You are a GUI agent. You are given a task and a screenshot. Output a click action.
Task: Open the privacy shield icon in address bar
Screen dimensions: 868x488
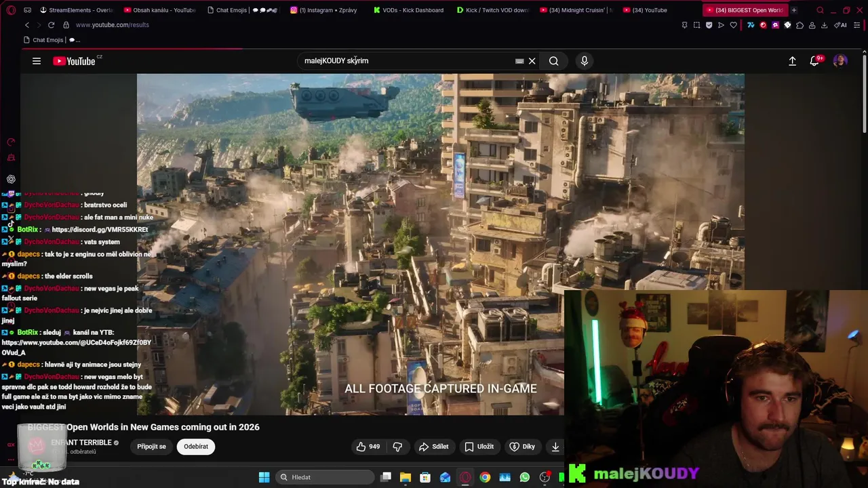click(x=709, y=25)
